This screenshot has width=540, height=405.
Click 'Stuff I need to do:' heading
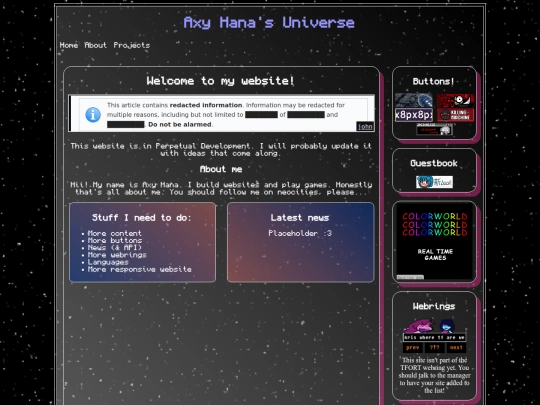tap(142, 218)
